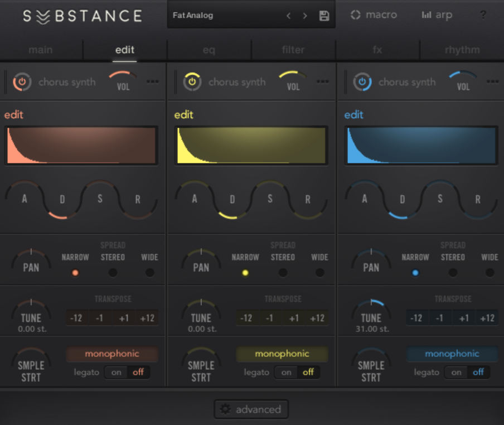This screenshot has width=504, height=425.
Task: Open the macro panel
Action: pyautogui.click(x=374, y=15)
